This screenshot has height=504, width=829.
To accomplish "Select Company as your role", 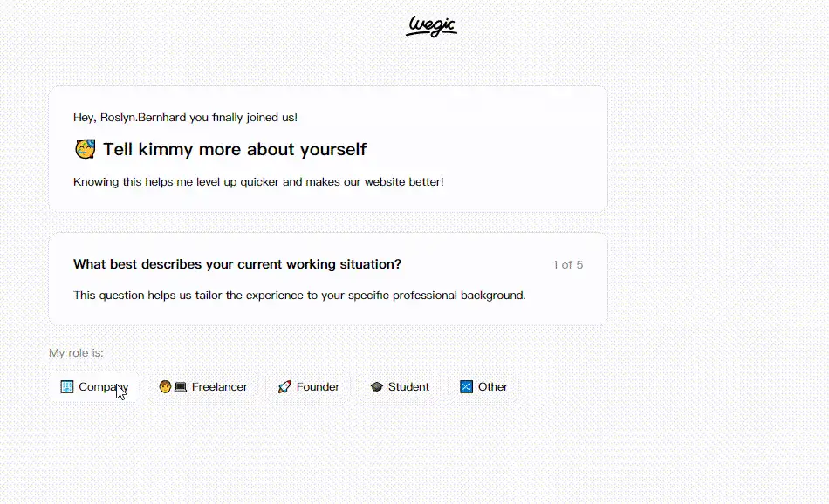I will coord(94,386).
